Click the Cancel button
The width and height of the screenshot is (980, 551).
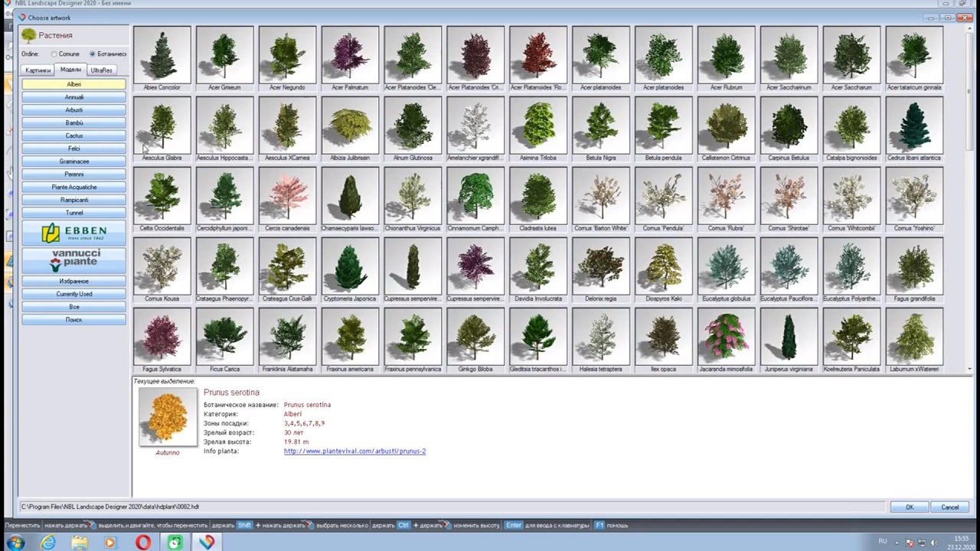949,507
